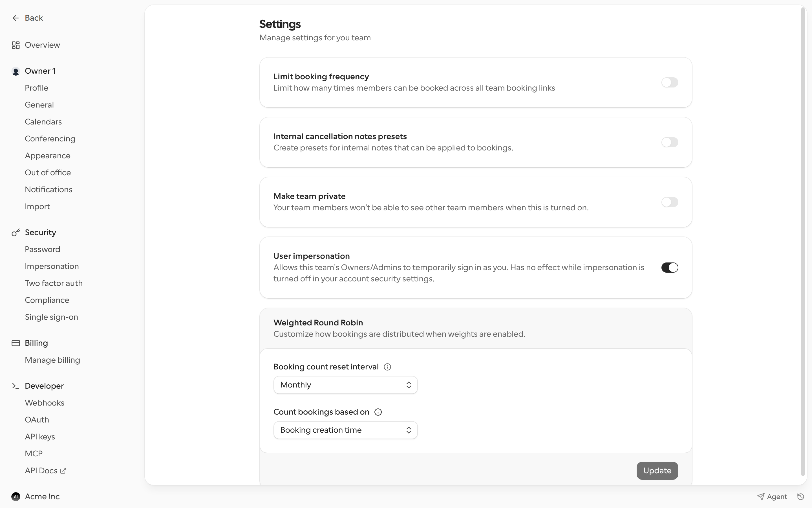Viewport: 812px width, 508px height.
Task: Go to Impersonation settings
Action: pyautogui.click(x=52, y=266)
